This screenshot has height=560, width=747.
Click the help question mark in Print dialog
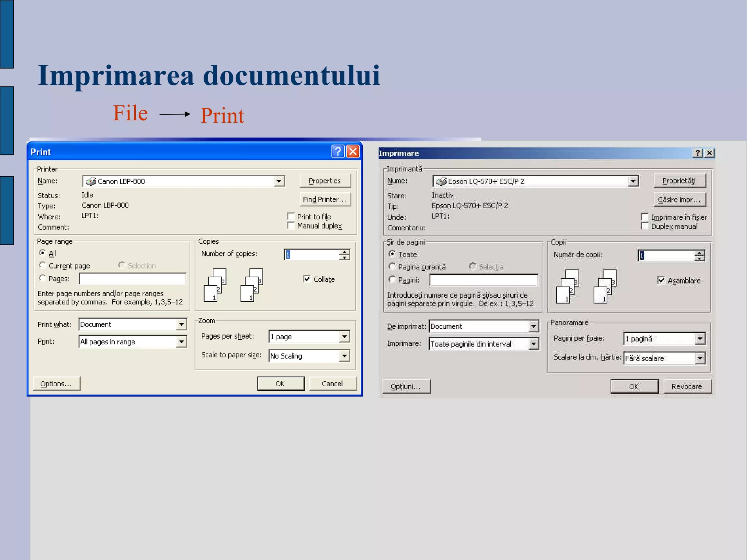[338, 151]
